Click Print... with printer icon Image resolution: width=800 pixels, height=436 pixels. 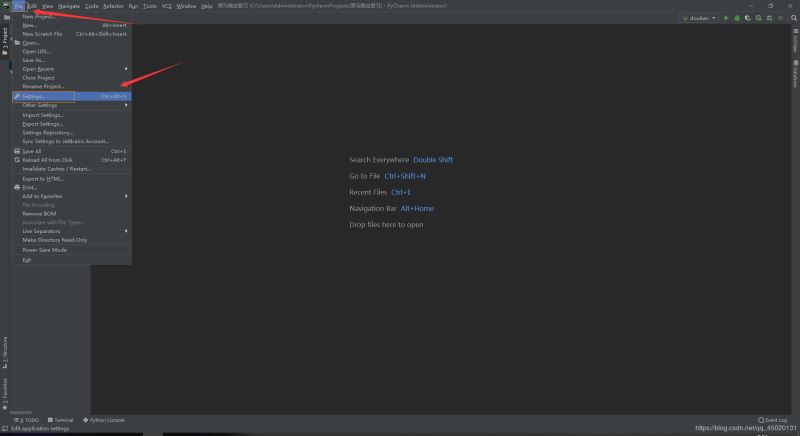[x=71, y=188]
